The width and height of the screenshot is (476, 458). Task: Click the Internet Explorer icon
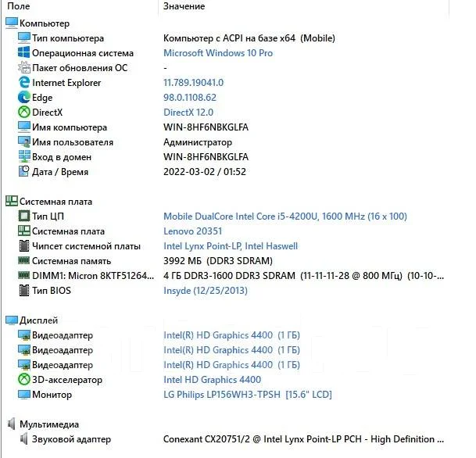(x=24, y=83)
